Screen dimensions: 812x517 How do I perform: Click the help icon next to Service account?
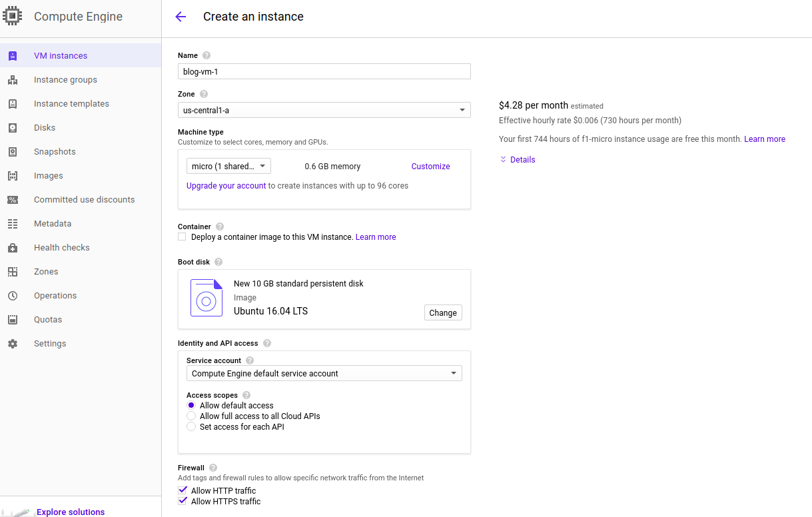250,360
